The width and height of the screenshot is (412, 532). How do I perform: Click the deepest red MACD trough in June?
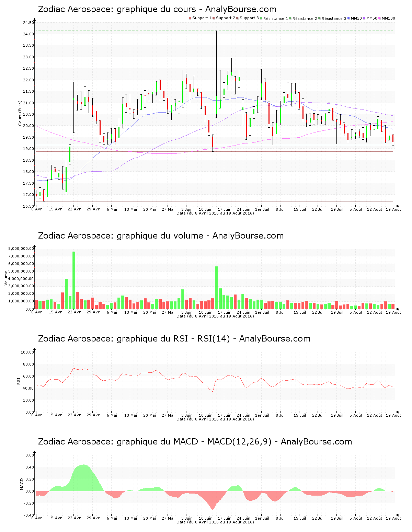(212, 500)
